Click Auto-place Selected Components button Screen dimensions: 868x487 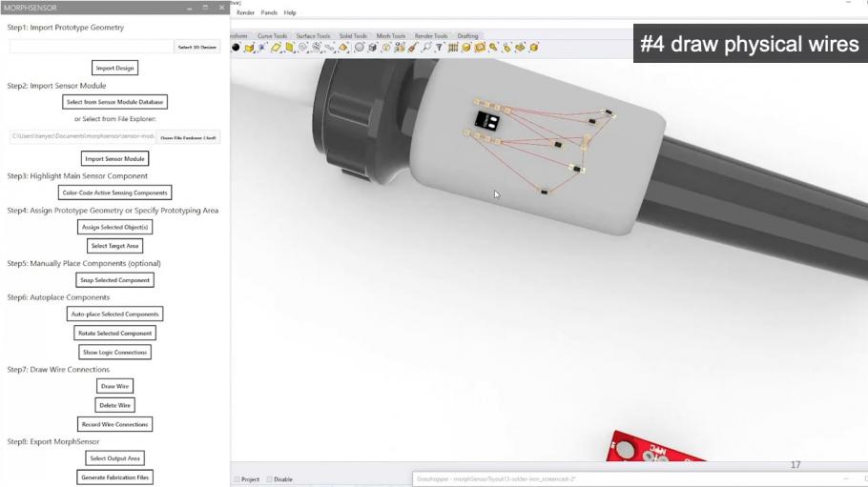tap(114, 314)
